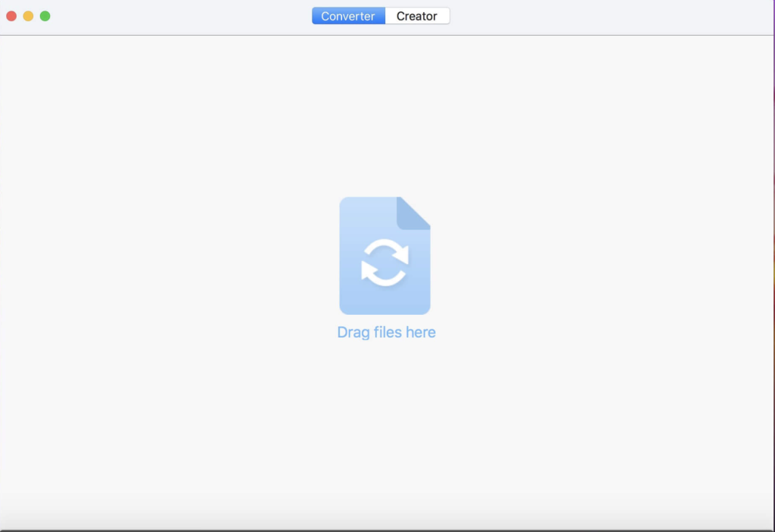The image size is (775, 532).
Task: Switch to the Converter tab
Action: pos(348,16)
